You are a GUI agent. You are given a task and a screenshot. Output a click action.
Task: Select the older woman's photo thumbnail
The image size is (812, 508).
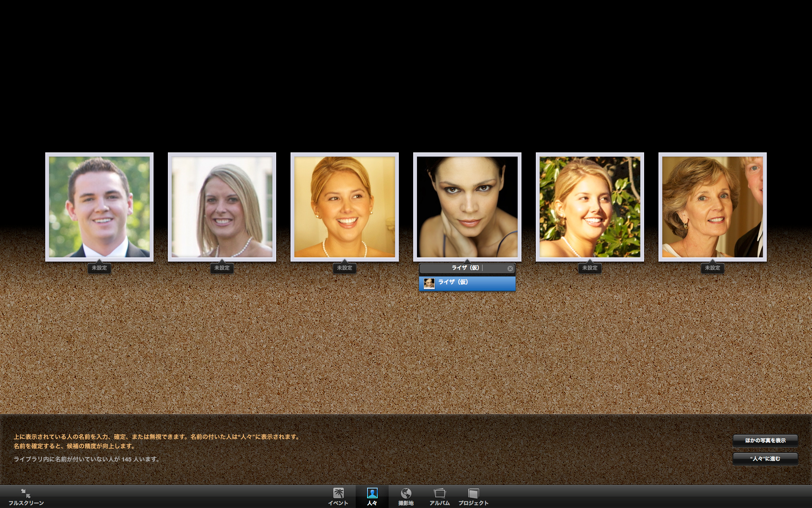pos(713,207)
